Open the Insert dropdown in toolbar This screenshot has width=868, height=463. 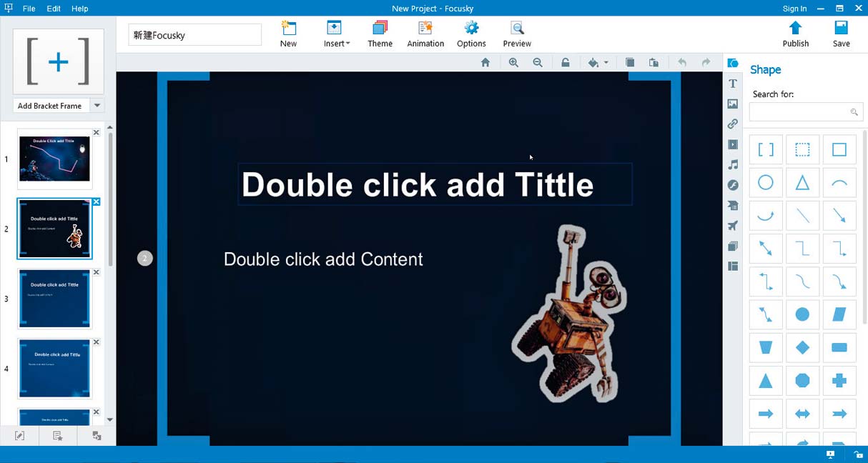337,34
